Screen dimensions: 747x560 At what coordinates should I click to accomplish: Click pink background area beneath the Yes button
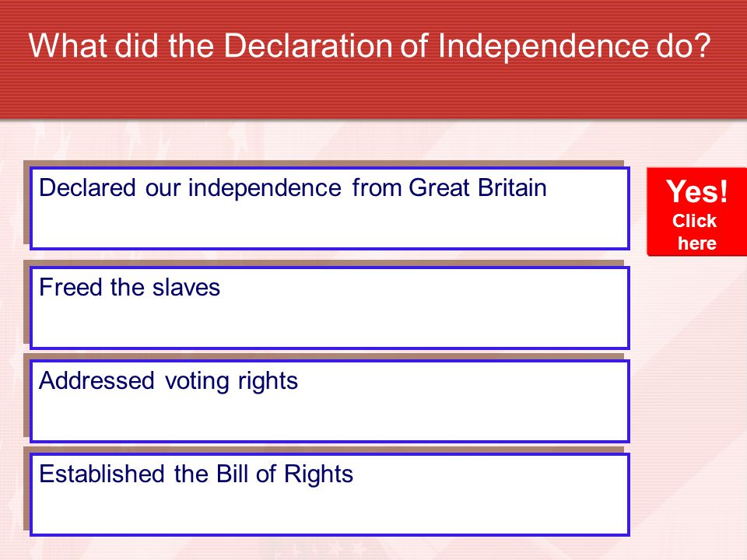pyautogui.click(x=691, y=381)
